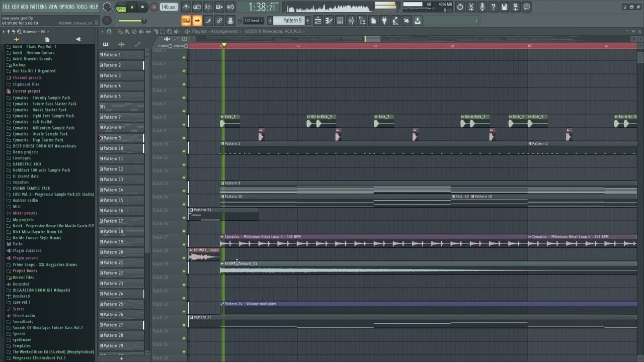Toggle typing keyboard to piano icon
The width and height of the screenshot is (644, 362).
click(186, 21)
